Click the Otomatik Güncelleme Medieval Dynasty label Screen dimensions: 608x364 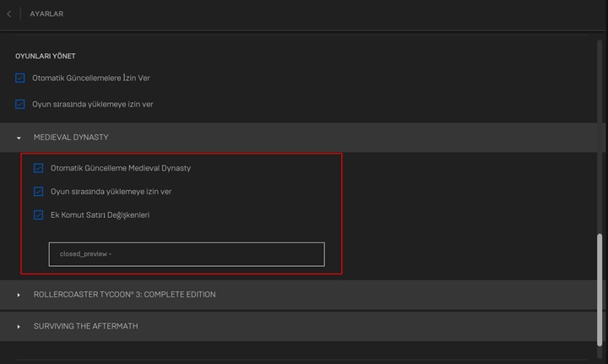(121, 168)
